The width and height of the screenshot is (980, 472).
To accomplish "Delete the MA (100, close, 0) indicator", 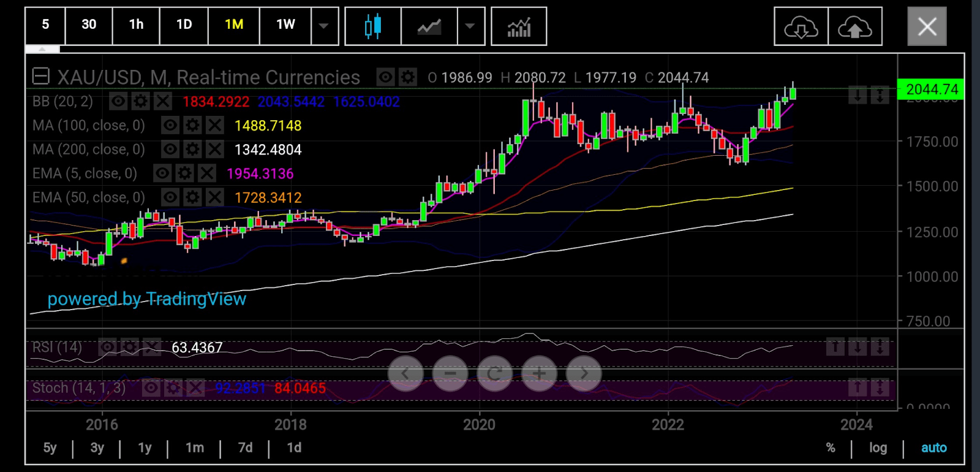I will (x=214, y=126).
